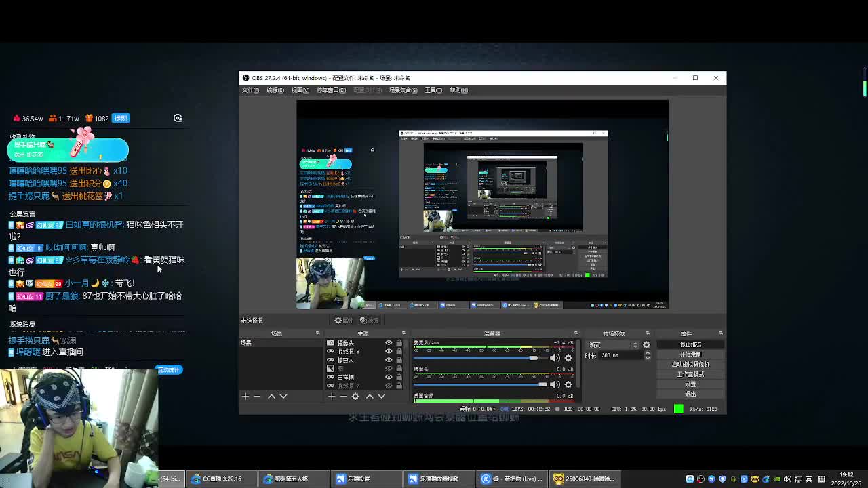Hide the third source under 游戏源 8
This screenshot has width=868, height=488.
389,360
